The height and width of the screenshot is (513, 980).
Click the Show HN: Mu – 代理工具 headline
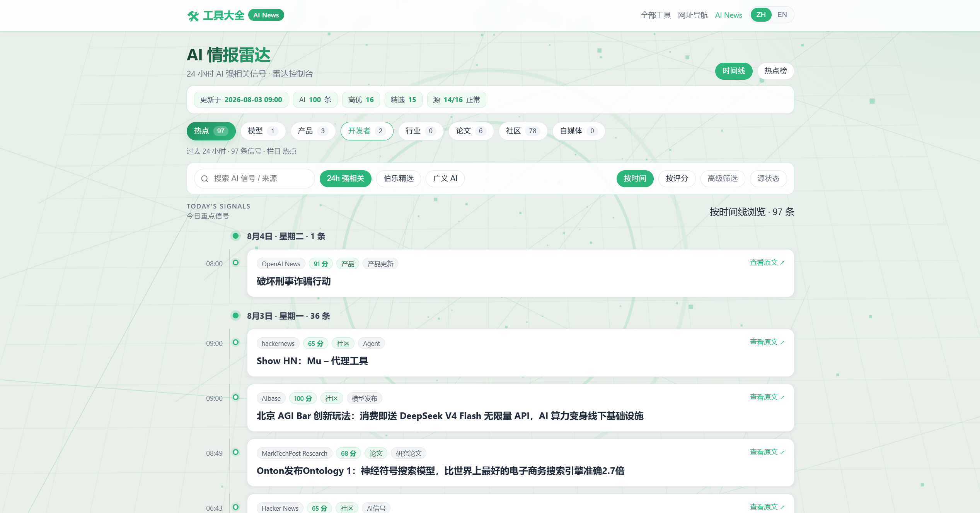point(312,361)
